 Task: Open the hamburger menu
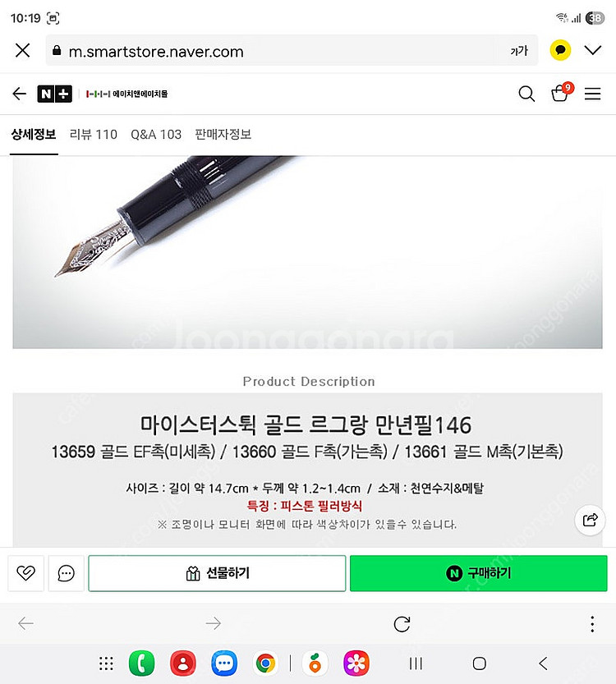[592, 94]
